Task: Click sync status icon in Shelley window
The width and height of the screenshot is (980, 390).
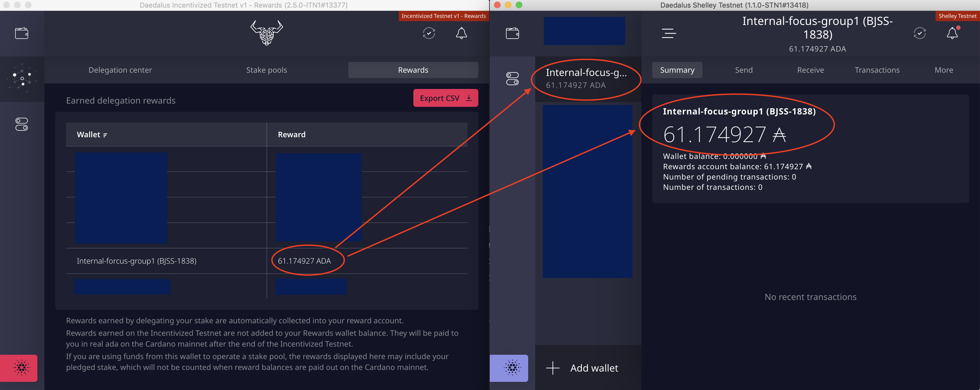Action: click(x=920, y=34)
